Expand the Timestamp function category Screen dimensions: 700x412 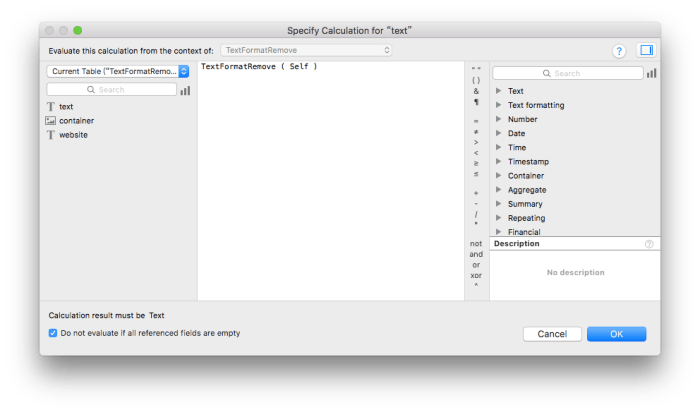click(x=497, y=161)
